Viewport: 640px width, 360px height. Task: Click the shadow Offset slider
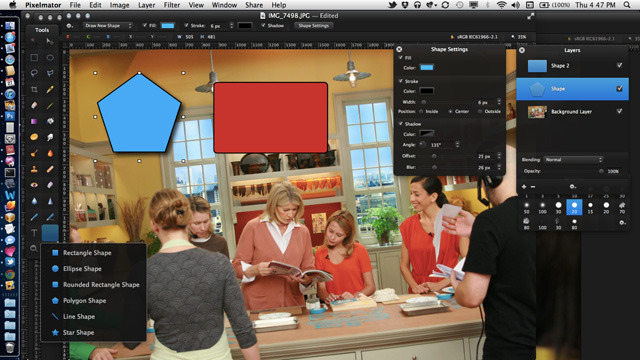pyautogui.click(x=447, y=156)
